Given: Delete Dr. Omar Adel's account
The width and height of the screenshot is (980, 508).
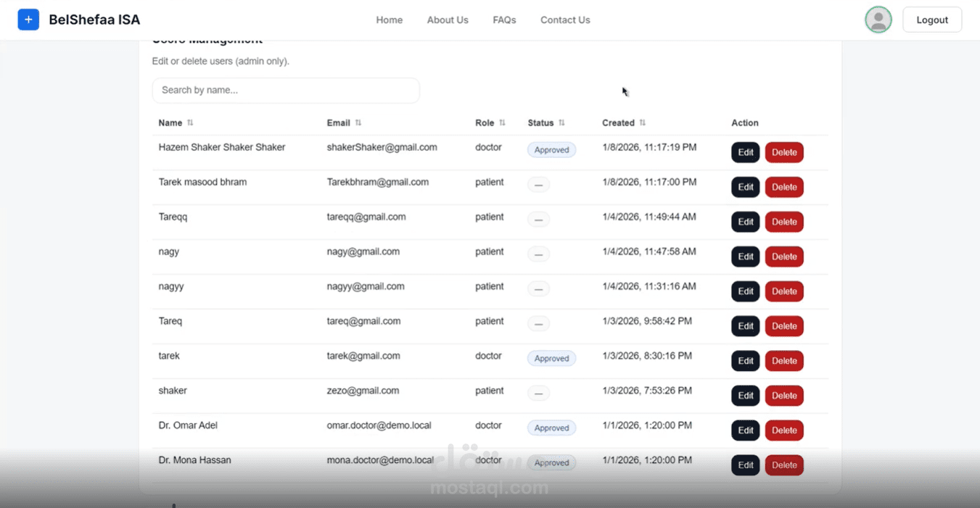Looking at the screenshot, I should 784,430.
